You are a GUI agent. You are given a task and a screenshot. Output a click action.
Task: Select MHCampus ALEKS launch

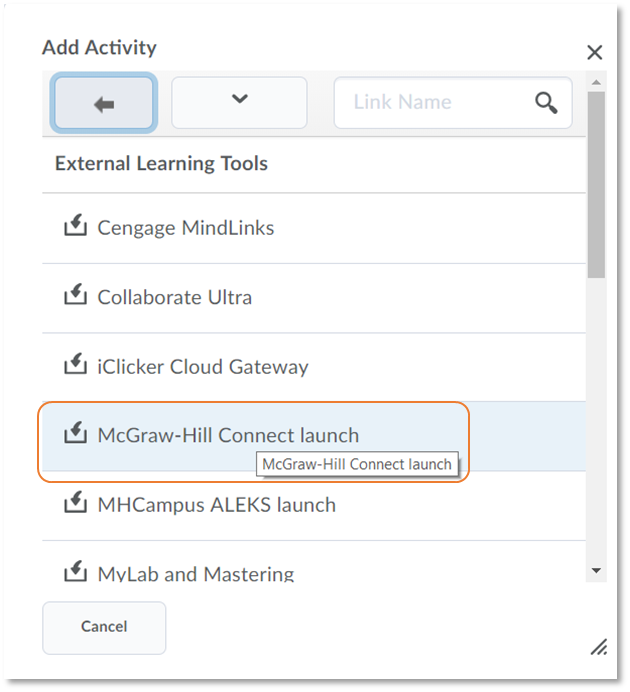click(x=314, y=506)
